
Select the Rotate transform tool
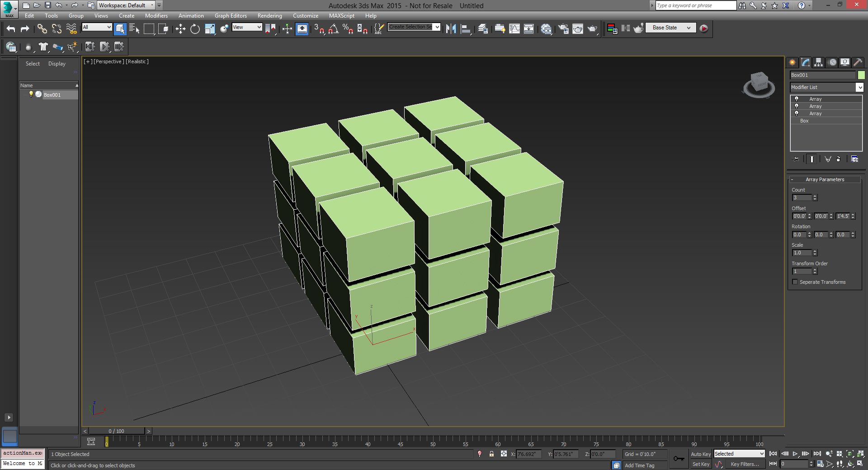click(x=195, y=29)
